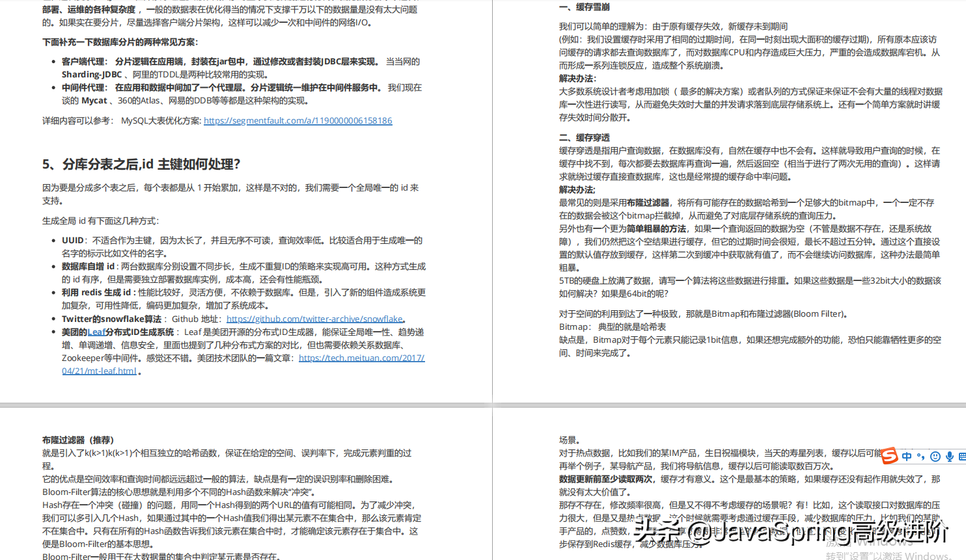Click line starting 因为要是分成多个表之后
Screen dimensions: 966x560
click(230, 187)
